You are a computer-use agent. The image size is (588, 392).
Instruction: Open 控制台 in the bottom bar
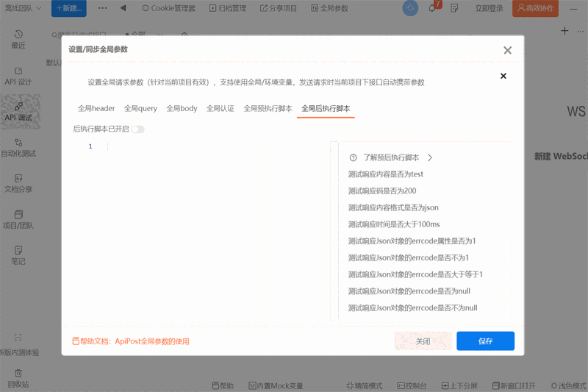pyautogui.click(x=412, y=385)
